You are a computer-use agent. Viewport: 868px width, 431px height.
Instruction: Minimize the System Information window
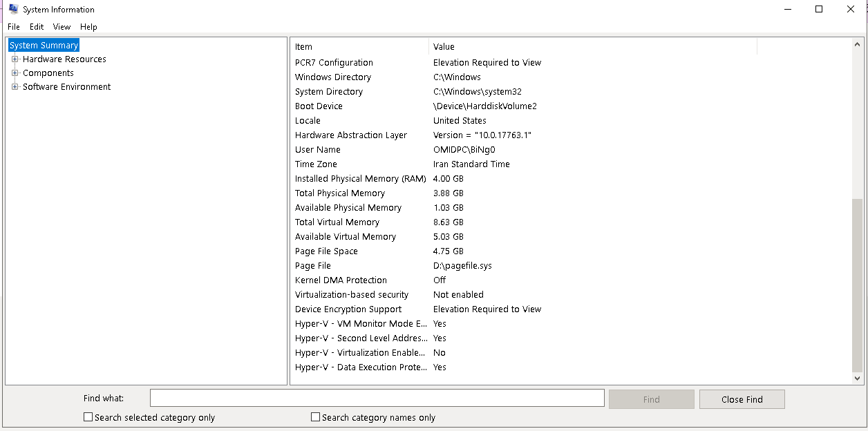(787, 10)
